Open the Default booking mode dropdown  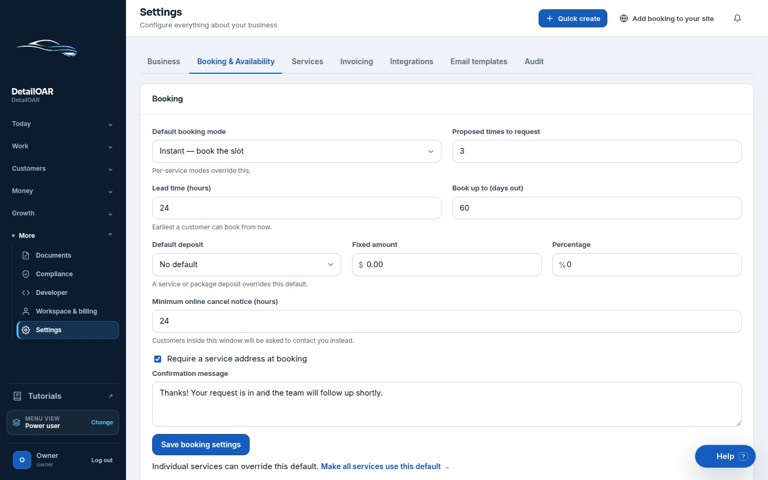click(296, 151)
